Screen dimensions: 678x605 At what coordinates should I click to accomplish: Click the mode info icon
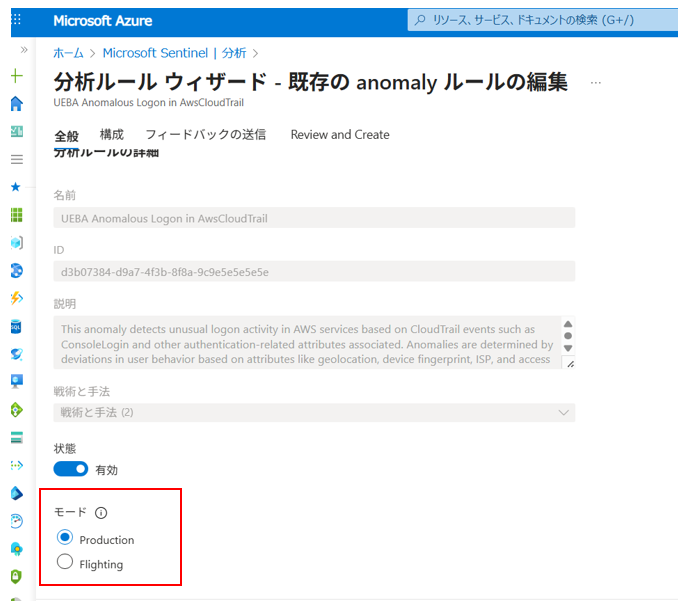click(101, 513)
